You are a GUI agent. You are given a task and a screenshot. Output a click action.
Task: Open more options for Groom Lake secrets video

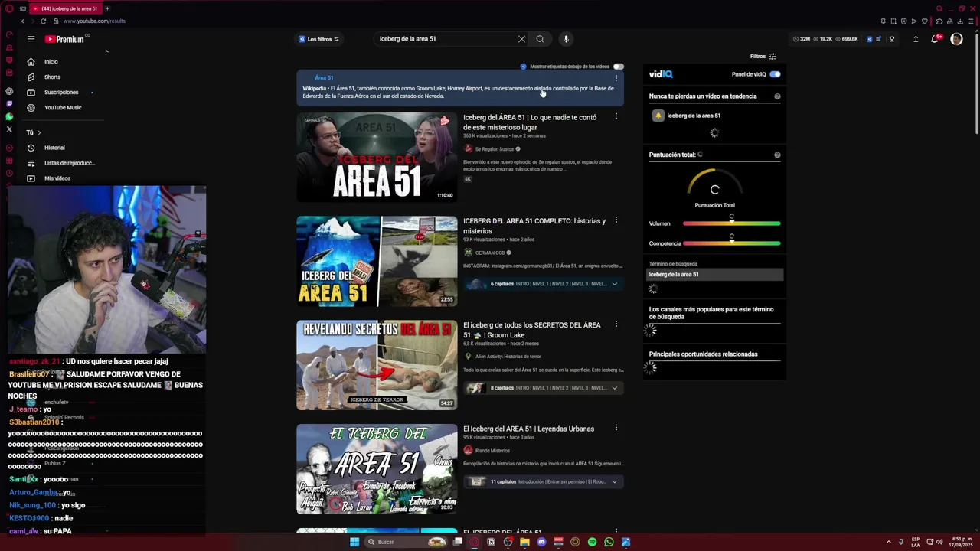[x=616, y=324]
